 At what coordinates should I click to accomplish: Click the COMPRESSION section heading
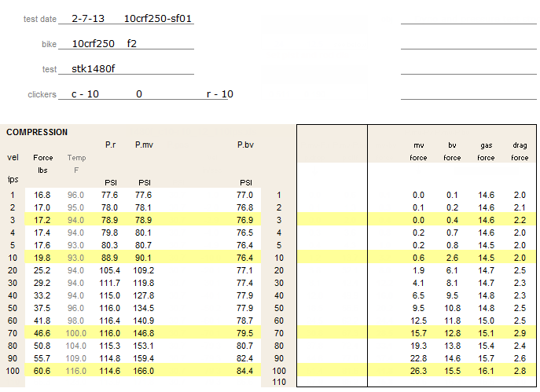point(37,132)
